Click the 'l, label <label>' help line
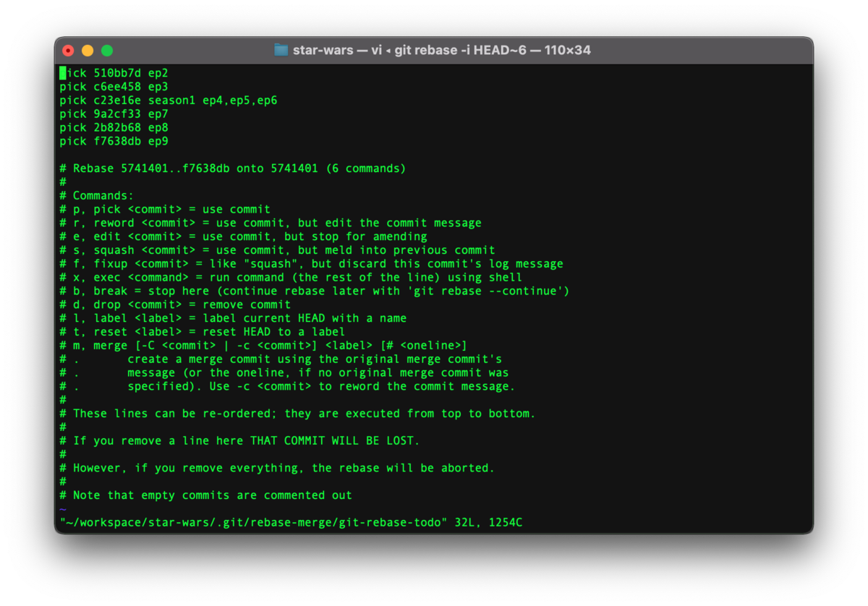The image size is (868, 606). click(233, 318)
